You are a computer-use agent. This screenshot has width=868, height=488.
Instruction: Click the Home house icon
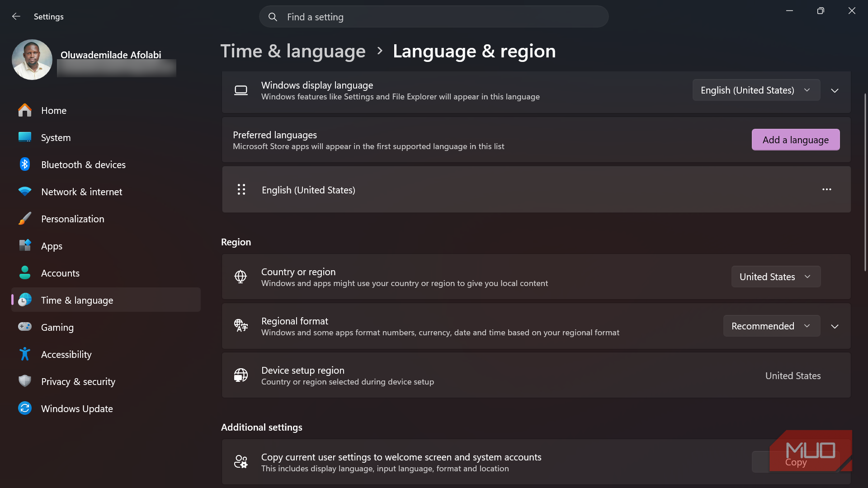point(25,110)
